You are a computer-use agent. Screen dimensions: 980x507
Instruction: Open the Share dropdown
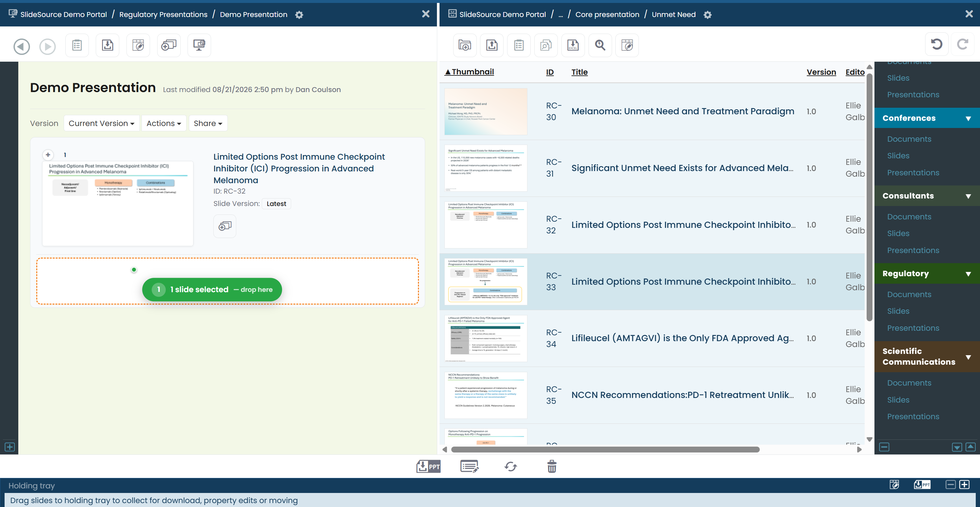tap(208, 123)
